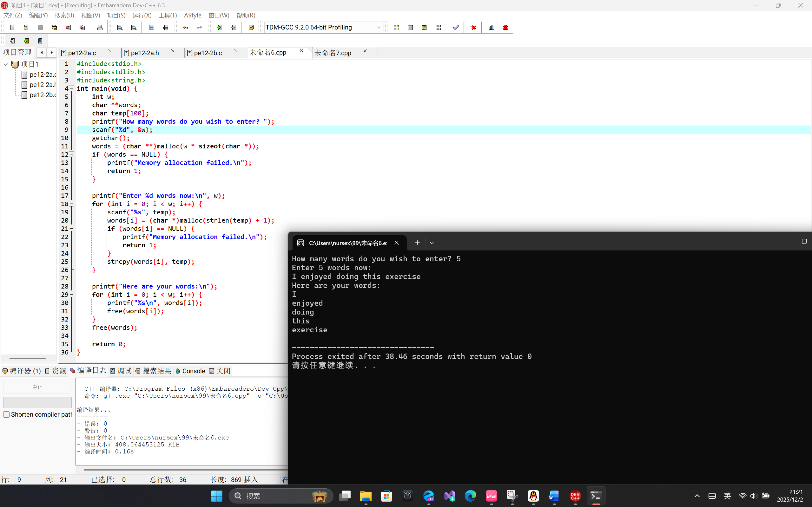
Task: Open QQ penguin icon in taskbar
Action: [x=533, y=496]
